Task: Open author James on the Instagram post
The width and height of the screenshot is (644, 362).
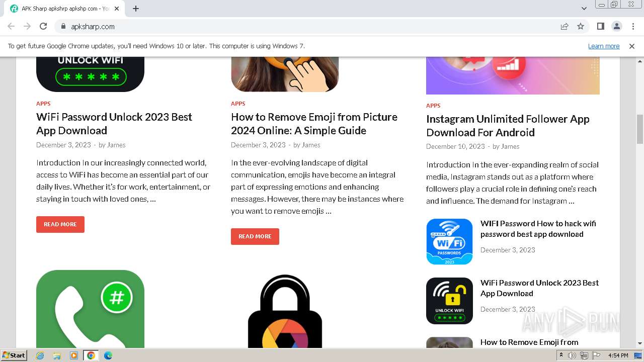Action: point(510,146)
